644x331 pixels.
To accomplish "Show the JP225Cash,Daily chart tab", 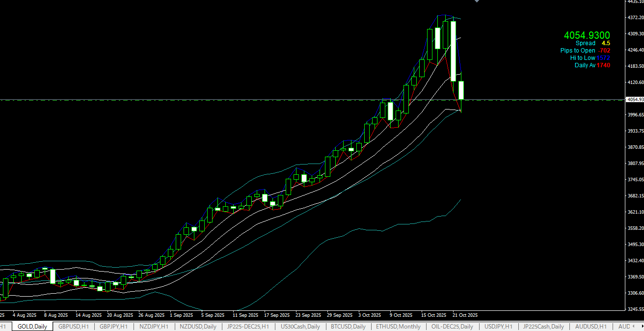I will (x=543, y=327).
